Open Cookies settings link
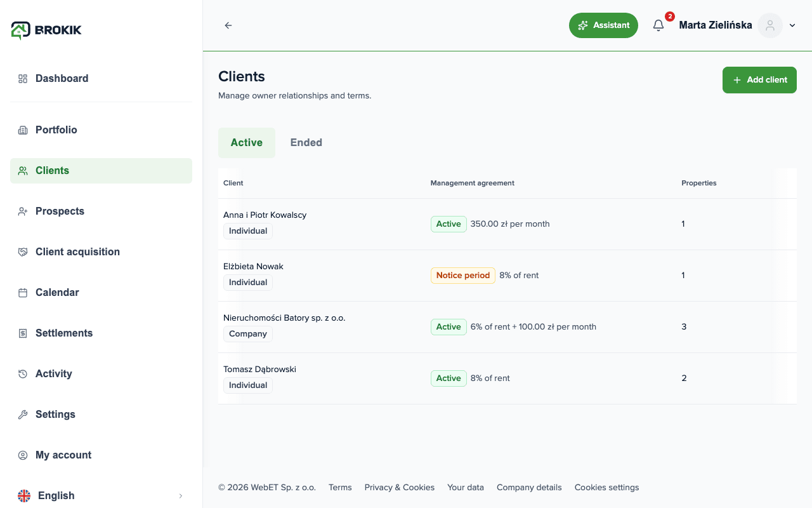Image resolution: width=812 pixels, height=508 pixels. click(x=607, y=488)
